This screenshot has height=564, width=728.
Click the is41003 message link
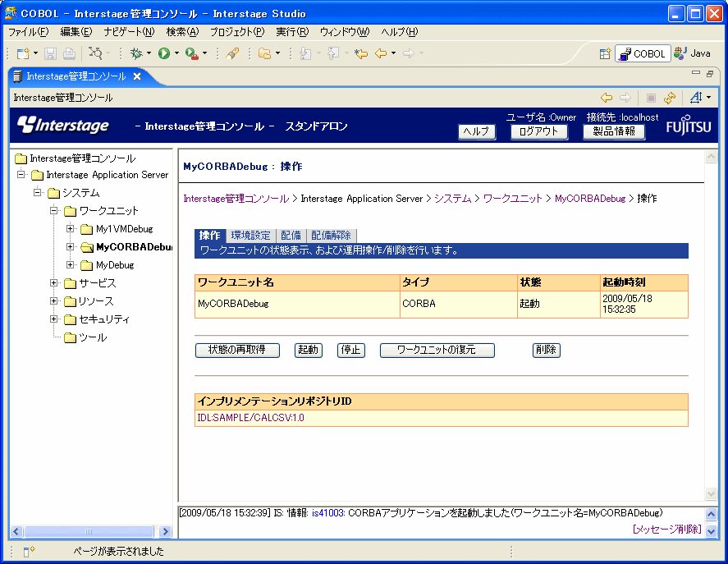[x=328, y=513]
